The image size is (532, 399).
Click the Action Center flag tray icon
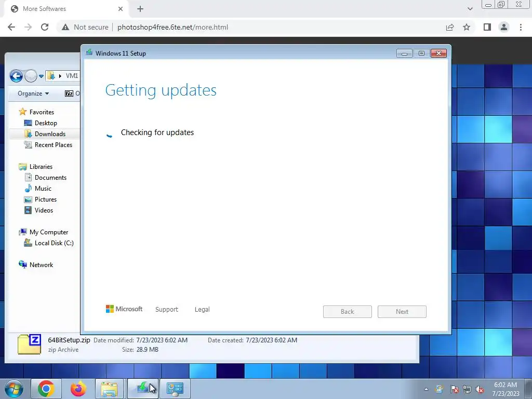coord(454,389)
